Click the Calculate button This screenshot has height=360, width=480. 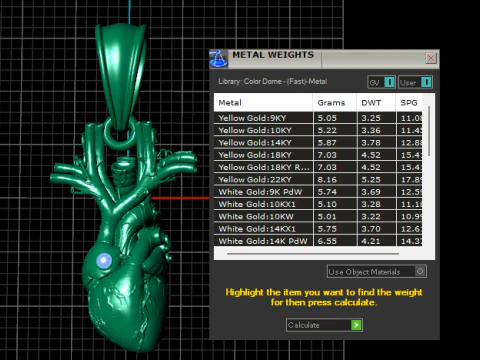click(324, 325)
